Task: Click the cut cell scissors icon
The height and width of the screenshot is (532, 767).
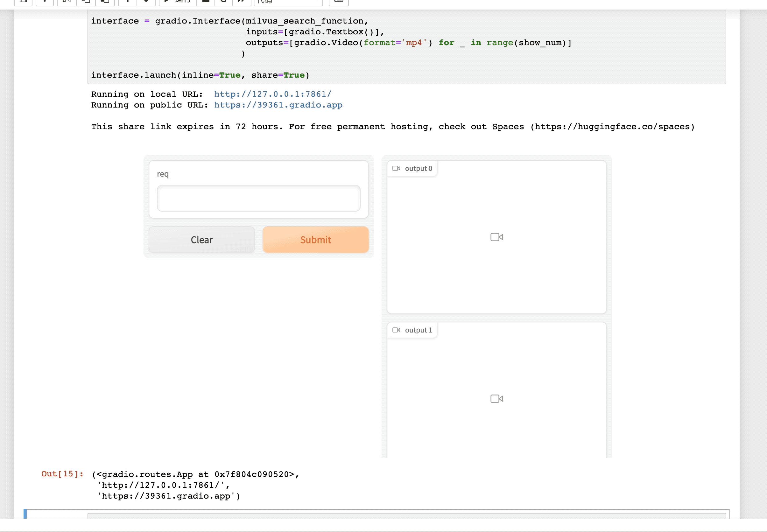Action: 67,2
